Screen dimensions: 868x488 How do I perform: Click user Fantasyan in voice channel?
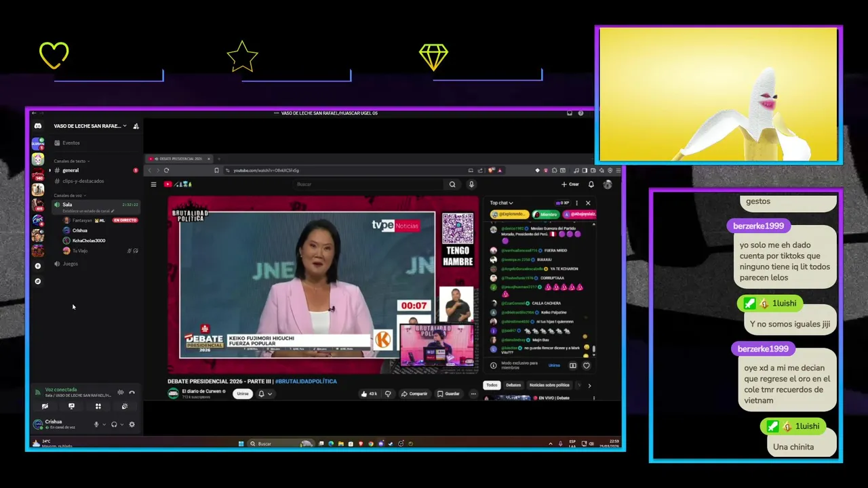(x=82, y=220)
